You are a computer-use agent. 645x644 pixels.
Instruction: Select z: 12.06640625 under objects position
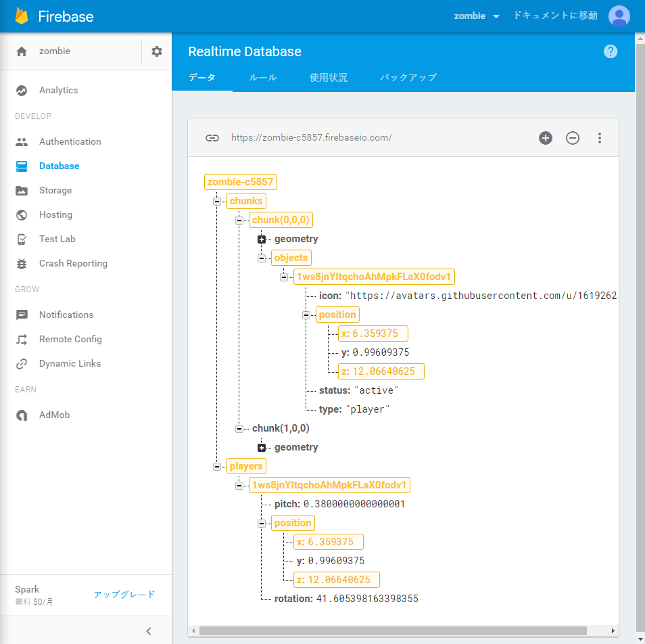pos(381,371)
